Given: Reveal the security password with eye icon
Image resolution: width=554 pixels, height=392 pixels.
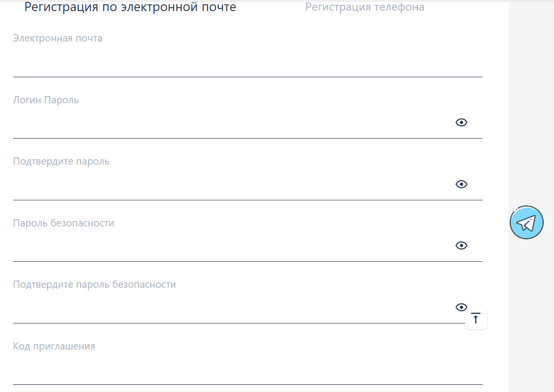Looking at the screenshot, I should (461, 246).
